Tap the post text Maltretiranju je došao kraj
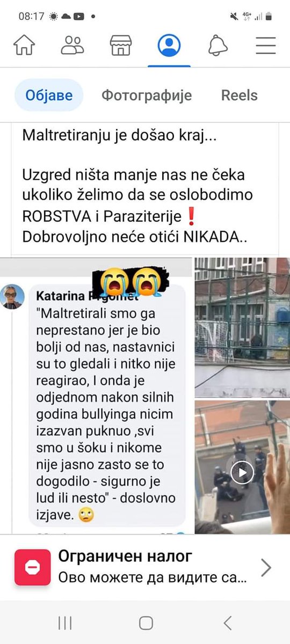 pyautogui.click(x=120, y=135)
